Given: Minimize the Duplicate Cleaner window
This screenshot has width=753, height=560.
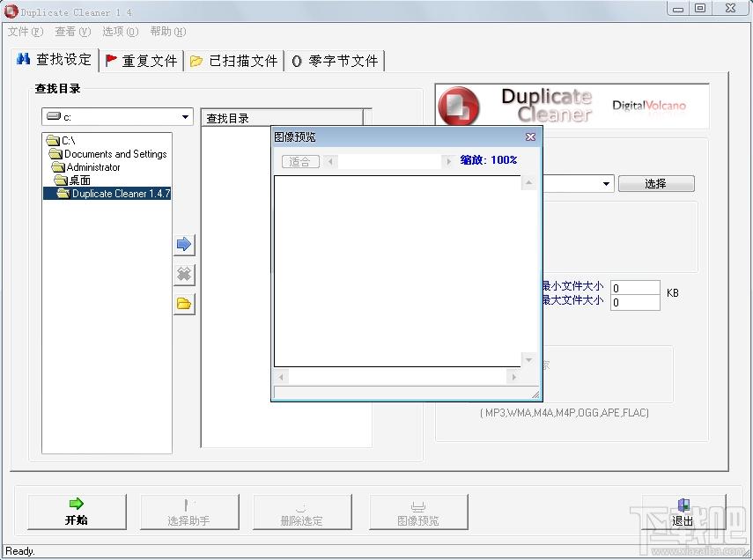Looking at the screenshot, I should coord(678,9).
